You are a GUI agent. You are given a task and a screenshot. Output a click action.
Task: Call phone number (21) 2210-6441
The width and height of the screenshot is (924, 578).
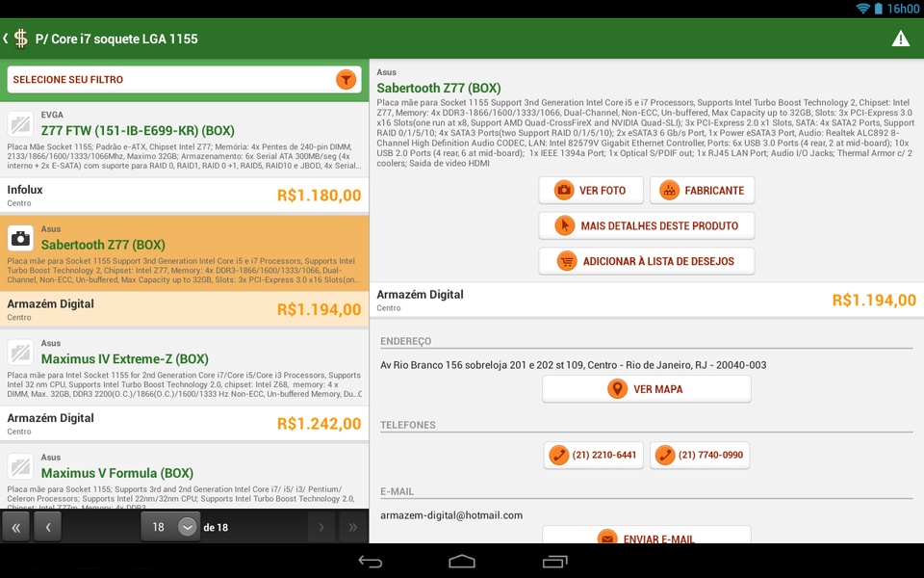594,456
